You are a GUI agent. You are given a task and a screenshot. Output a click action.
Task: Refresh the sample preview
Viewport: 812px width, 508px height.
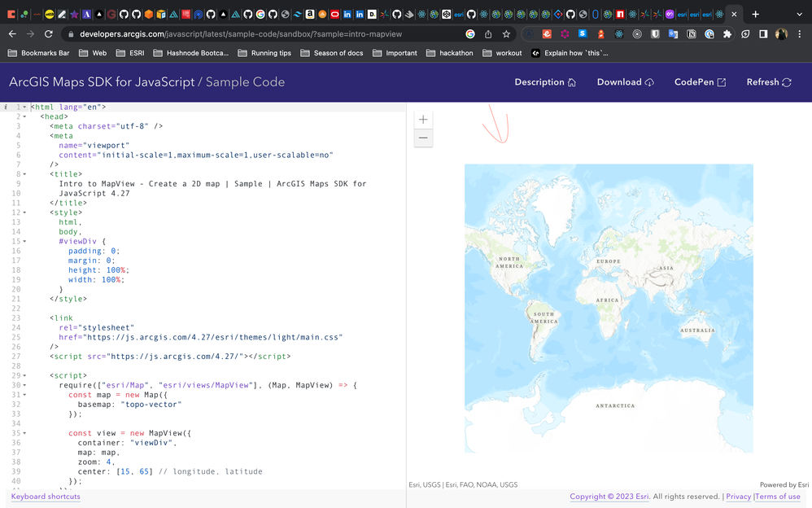pyautogui.click(x=769, y=82)
